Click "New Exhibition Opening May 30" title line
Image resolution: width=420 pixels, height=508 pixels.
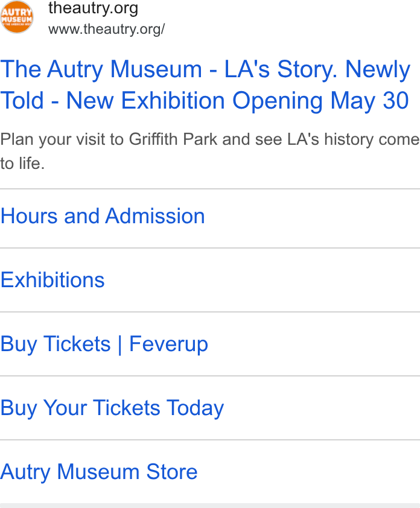[x=237, y=100]
